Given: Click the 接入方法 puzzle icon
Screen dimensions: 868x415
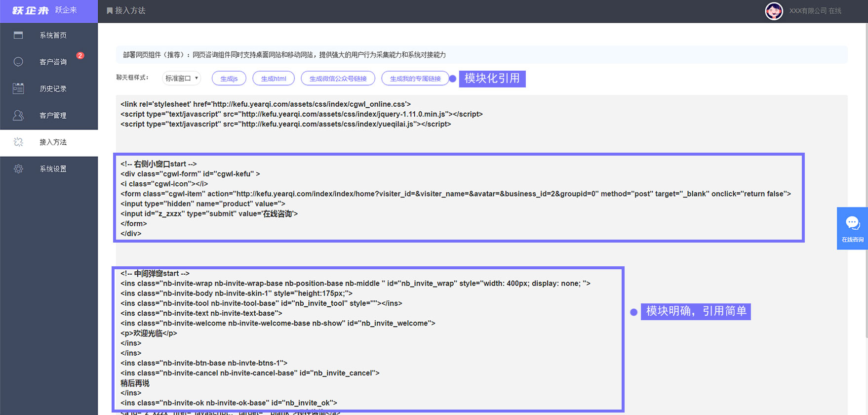Looking at the screenshot, I should [18, 142].
